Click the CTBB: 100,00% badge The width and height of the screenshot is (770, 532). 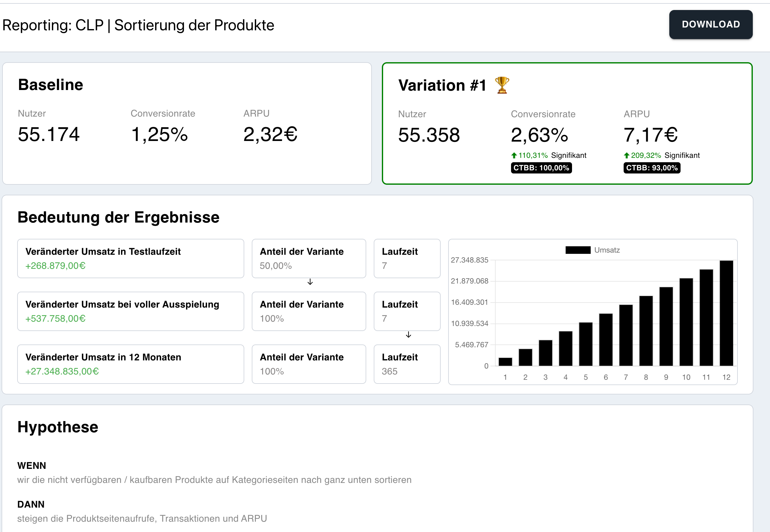[541, 168]
